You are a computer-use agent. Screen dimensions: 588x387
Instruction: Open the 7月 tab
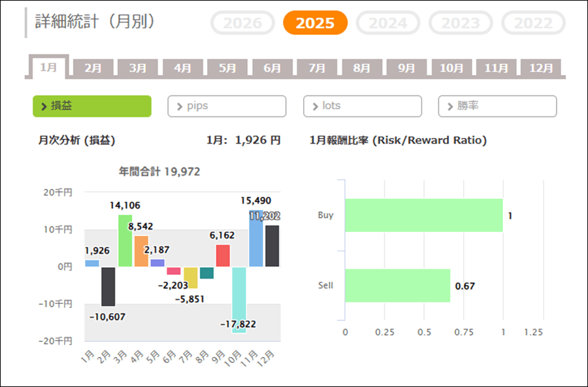(x=317, y=68)
